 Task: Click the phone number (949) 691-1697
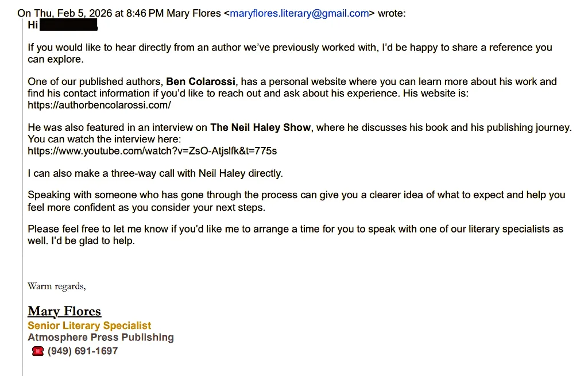pos(83,351)
